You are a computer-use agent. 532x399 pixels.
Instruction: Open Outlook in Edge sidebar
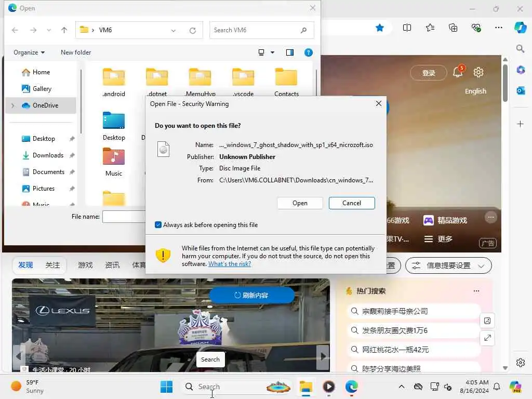(x=521, y=91)
